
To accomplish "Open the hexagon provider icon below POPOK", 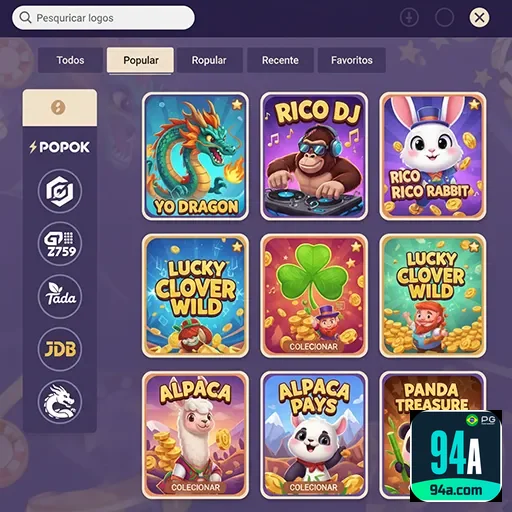I will tap(60, 191).
